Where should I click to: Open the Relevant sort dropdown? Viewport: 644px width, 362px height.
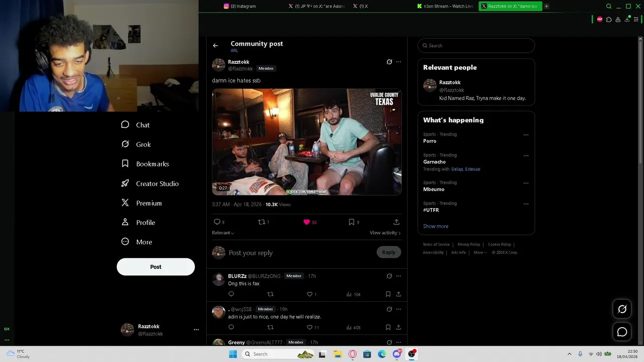point(223,233)
